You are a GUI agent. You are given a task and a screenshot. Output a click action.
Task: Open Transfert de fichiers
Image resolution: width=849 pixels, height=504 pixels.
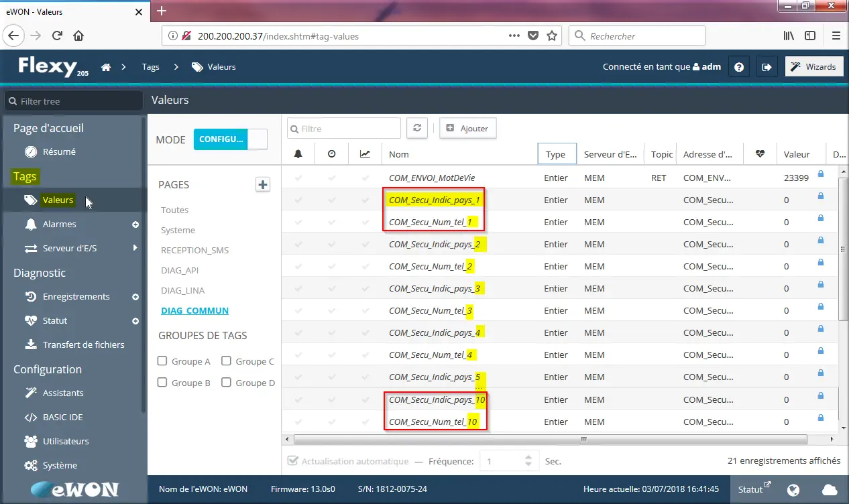[84, 344]
